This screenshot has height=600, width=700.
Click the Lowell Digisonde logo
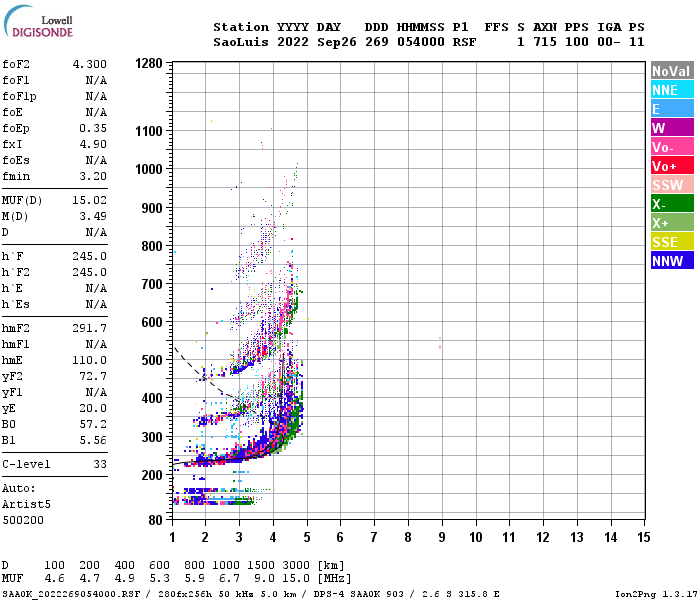(38, 21)
